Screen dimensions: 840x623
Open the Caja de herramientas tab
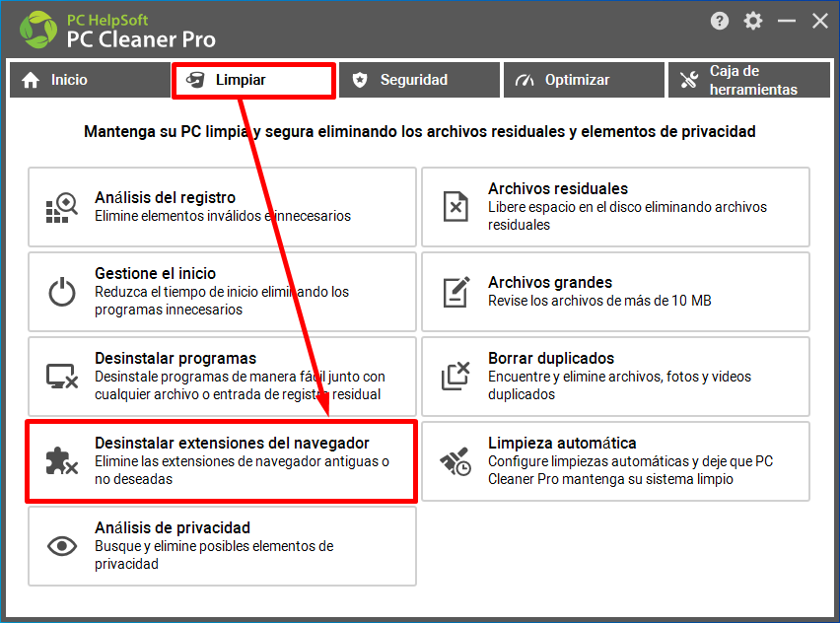click(x=749, y=80)
